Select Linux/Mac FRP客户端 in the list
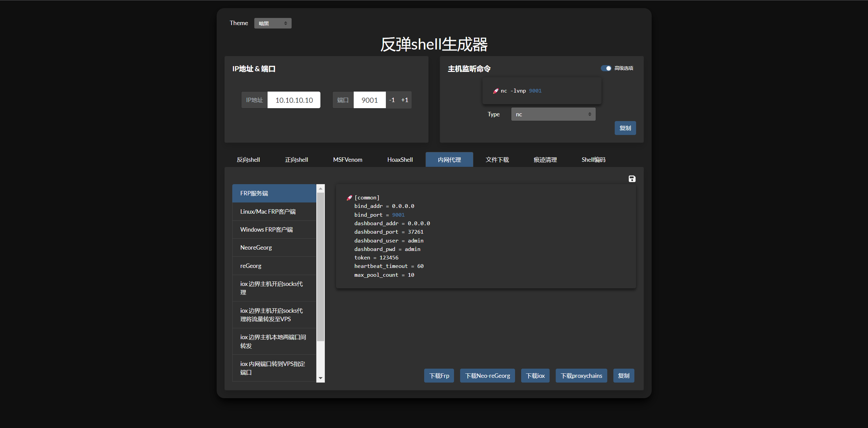 (x=274, y=212)
